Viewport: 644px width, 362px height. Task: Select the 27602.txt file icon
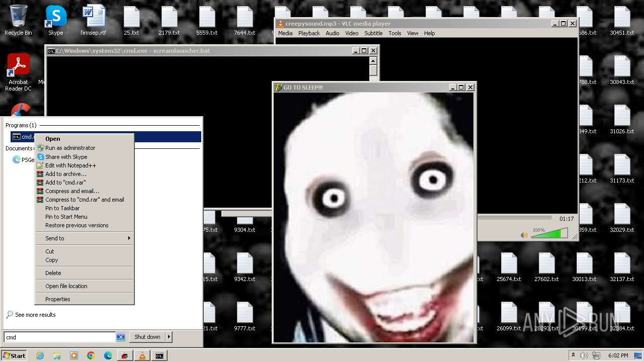pyautogui.click(x=546, y=267)
